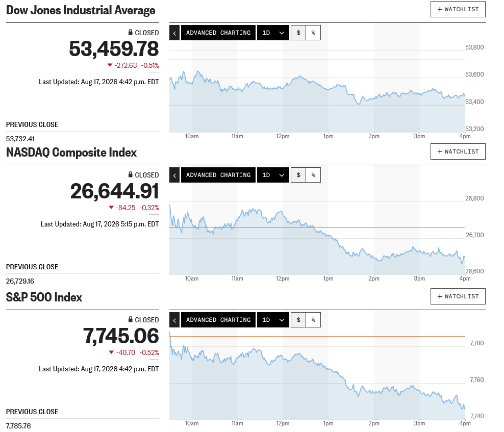The width and height of the screenshot is (504, 432).
Task: Open Advanced Charting for NASDAQ Composite
Action: (218, 175)
